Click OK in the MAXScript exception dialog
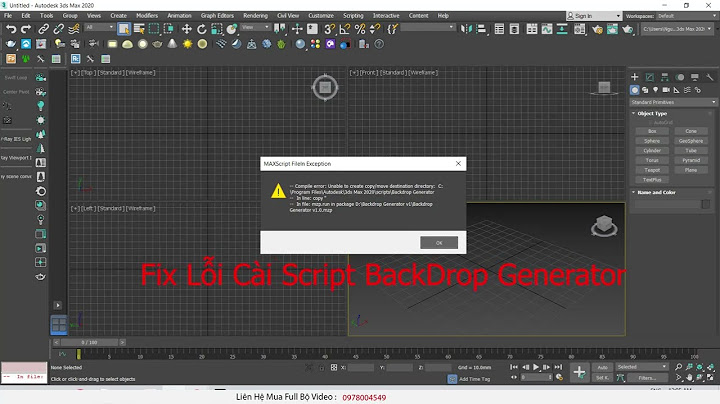The image size is (720, 404). tap(439, 243)
